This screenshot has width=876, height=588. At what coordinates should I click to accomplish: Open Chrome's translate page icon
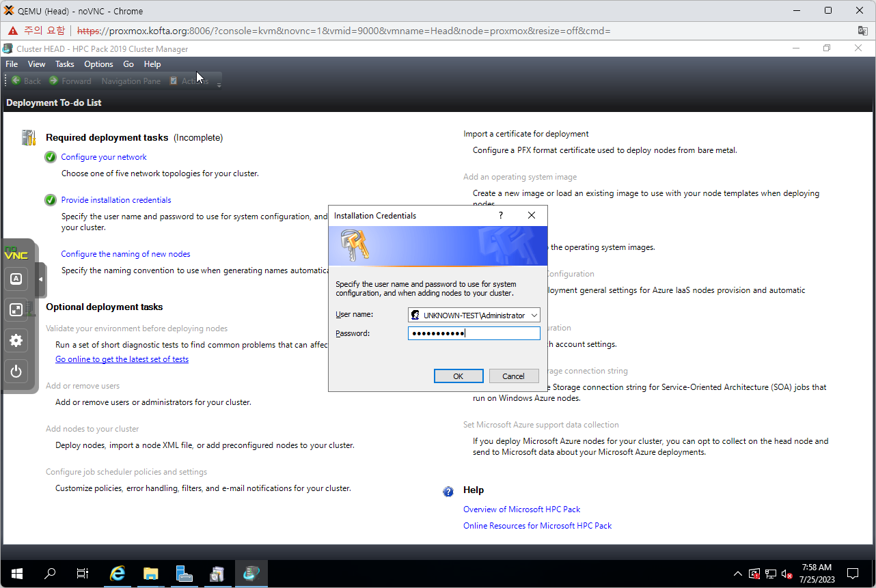tap(863, 31)
